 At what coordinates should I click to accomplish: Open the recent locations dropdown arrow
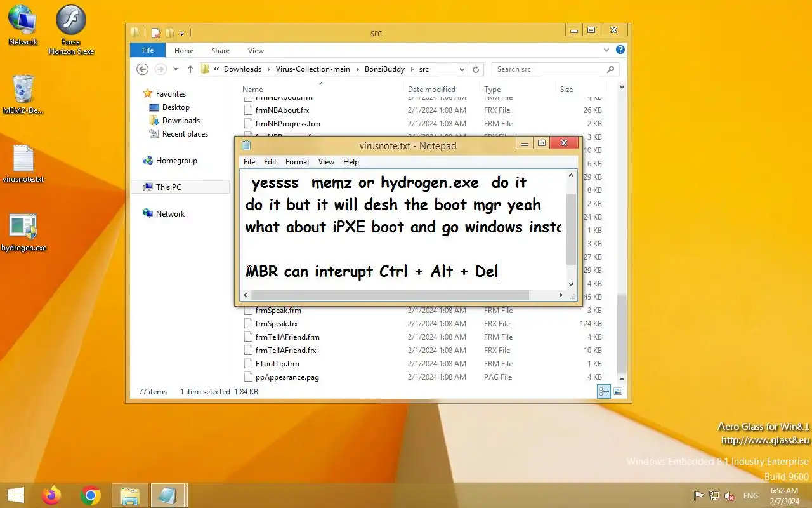[175, 69]
